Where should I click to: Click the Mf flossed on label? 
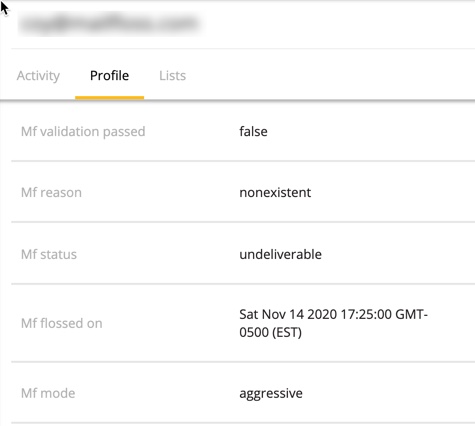click(x=61, y=323)
